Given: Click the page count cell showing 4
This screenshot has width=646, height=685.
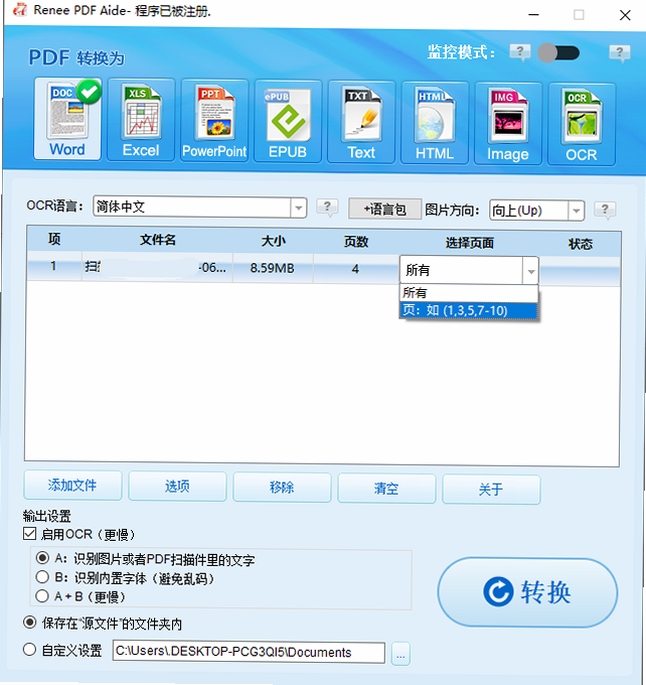Looking at the screenshot, I should (x=356, y=269).
